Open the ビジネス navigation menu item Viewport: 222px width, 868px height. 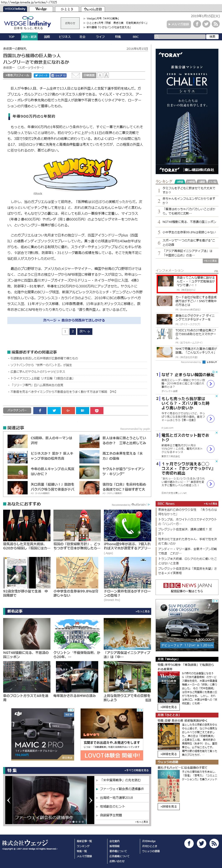click(65, 37)
